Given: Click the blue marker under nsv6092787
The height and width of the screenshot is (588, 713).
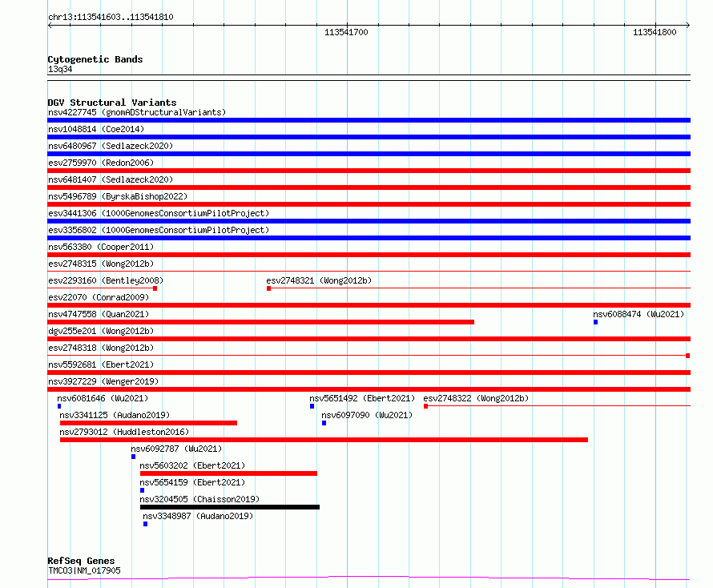Looking at the screenshot, I should pyautogui.click(x=133, y=457).
